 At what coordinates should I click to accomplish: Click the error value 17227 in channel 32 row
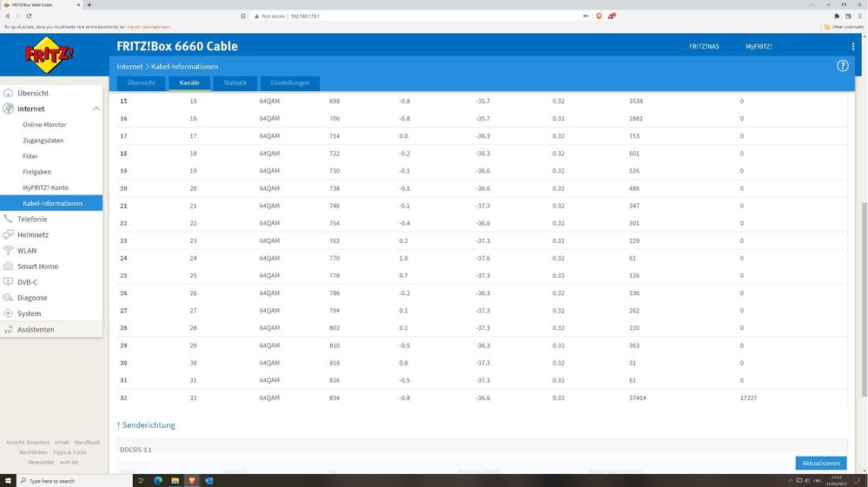click(x=748, y=398)
